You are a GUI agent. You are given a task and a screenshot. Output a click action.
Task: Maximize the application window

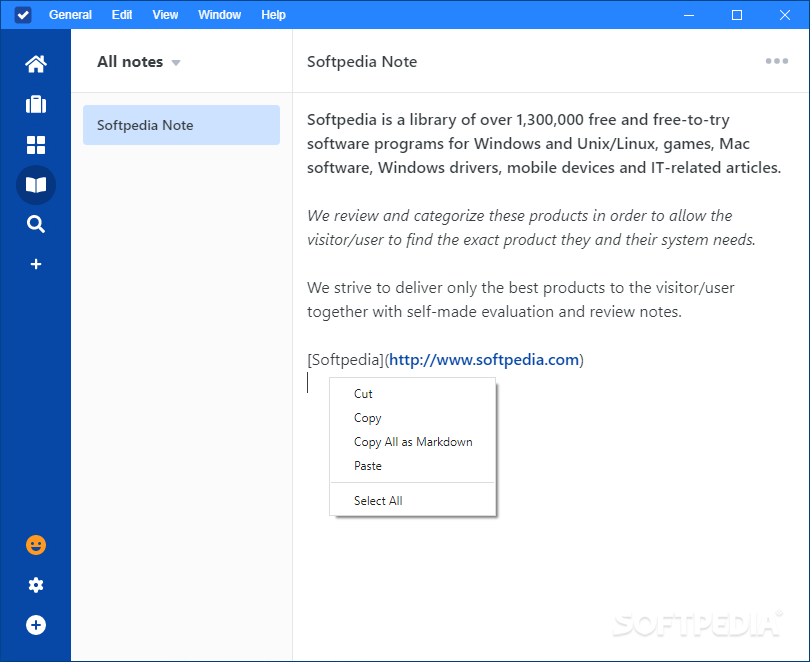pos(737,15)
